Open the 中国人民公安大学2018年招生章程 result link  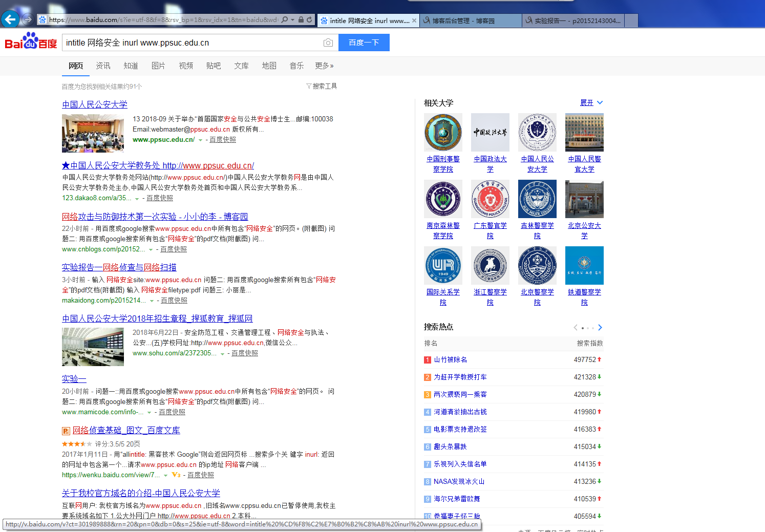[x=157, y=318]
